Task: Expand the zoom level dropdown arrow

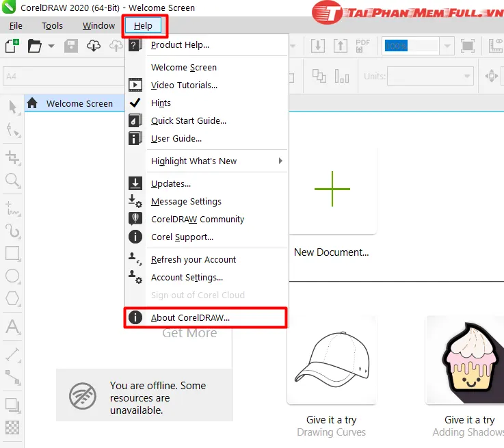Action: click(x=447, y=46)
